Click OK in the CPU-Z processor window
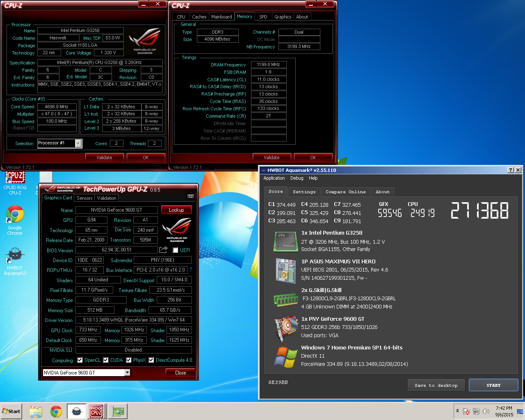Image resolution: width=525 pixels, height=420 pixels. (x=146, y=157)
